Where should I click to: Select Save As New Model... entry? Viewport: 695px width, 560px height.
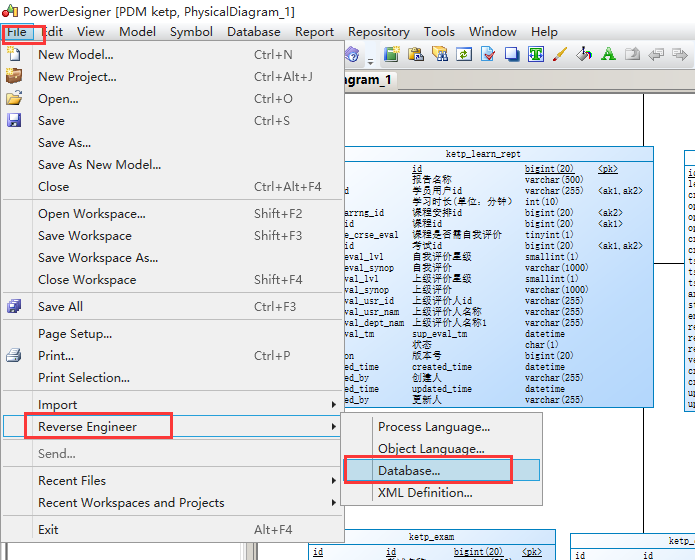(x=173, y=164)
